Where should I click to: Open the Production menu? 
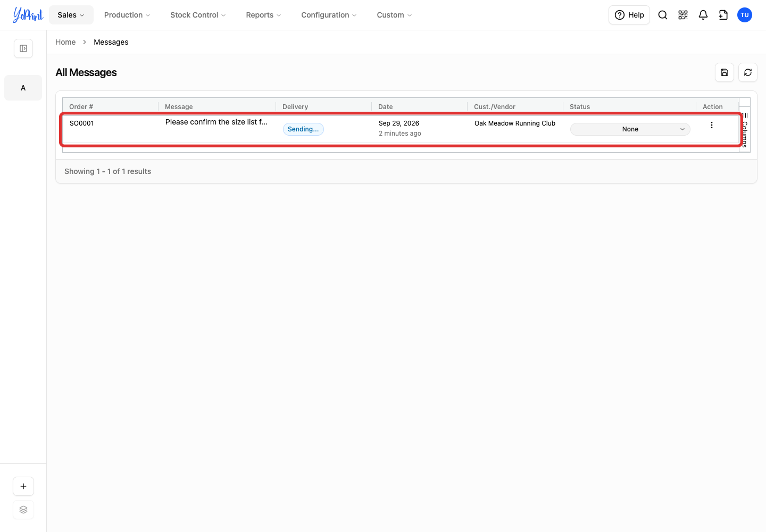[x=127, y=15]
